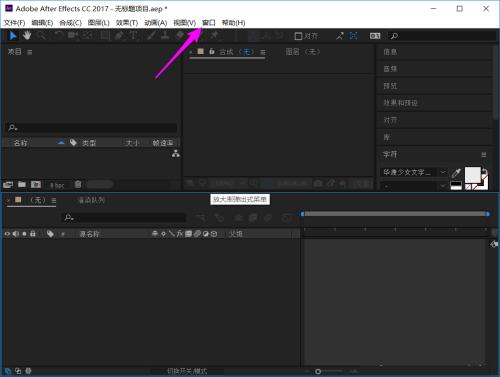500x377 pixels.
Task: Click the timeline zoom slider handle
Action: (318, 371)
